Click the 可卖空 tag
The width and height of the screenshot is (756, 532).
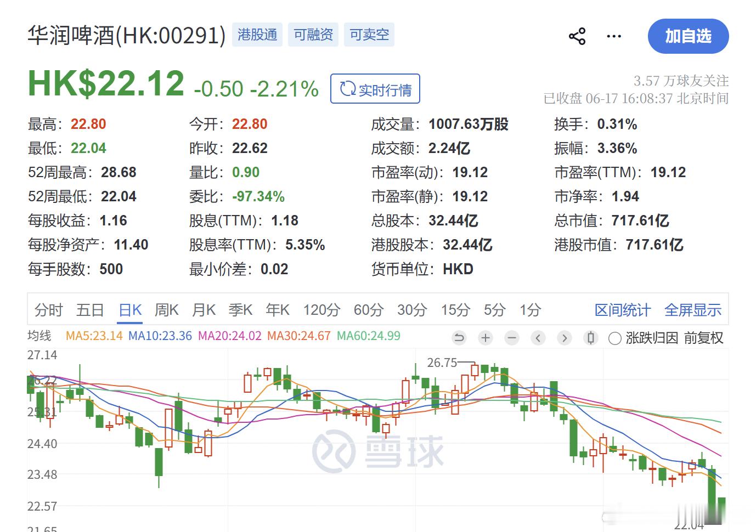point(369,35)
